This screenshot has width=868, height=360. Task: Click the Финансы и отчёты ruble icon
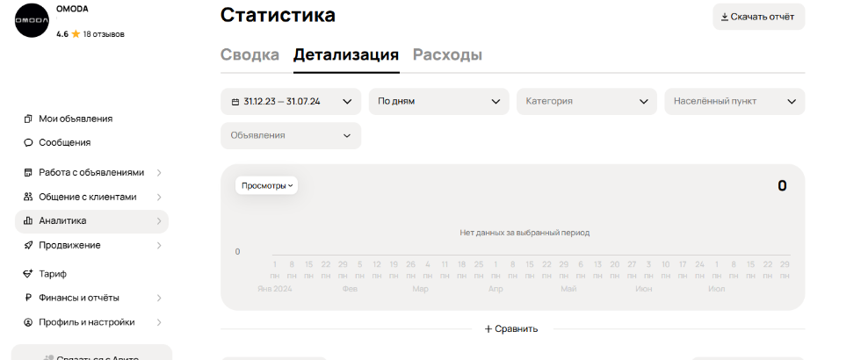click(28, 298)
